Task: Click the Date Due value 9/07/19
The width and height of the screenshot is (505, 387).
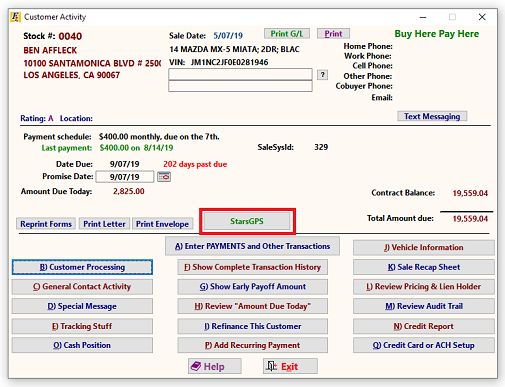Action: (125, 164)
